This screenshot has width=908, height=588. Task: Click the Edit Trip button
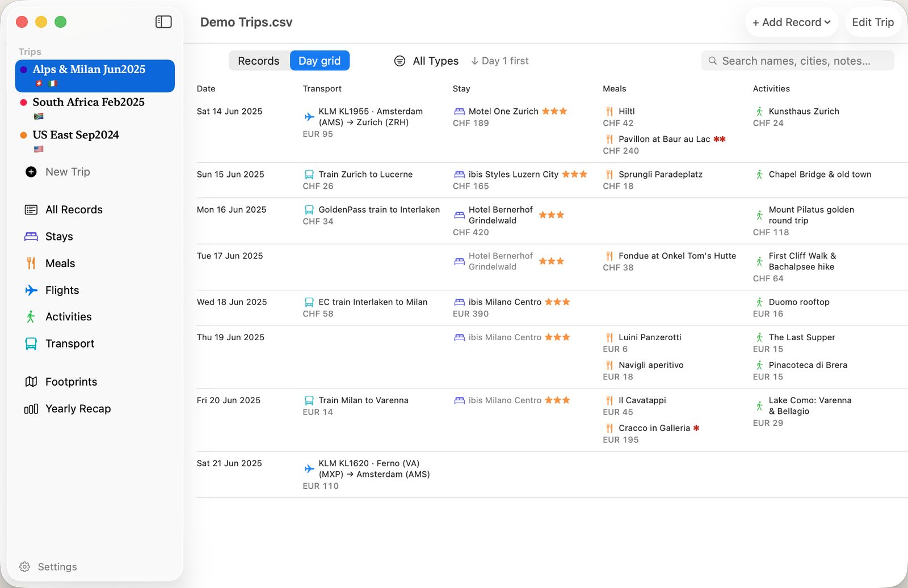tap(873, 22)
